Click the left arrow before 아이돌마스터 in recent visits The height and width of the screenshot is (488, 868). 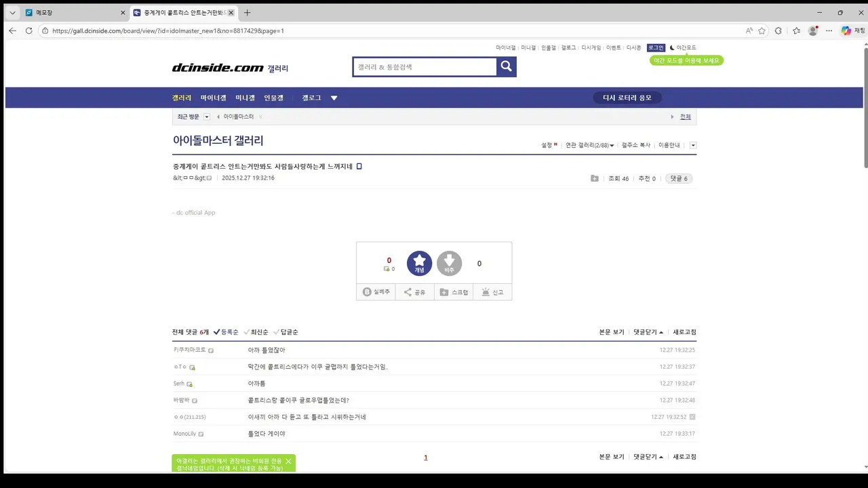point(218,117)
